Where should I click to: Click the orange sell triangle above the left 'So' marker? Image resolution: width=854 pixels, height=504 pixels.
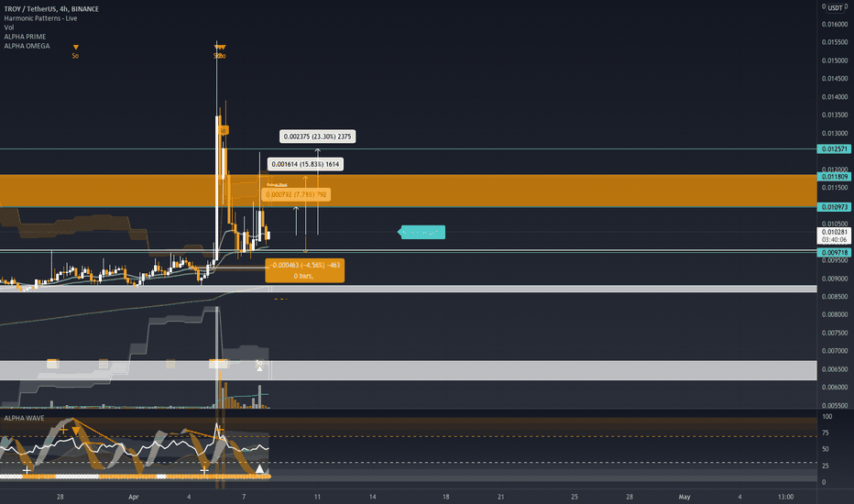76,48
